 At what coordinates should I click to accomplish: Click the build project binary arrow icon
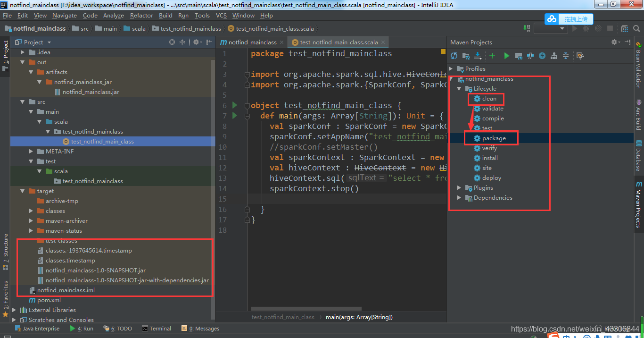[527, 28]
